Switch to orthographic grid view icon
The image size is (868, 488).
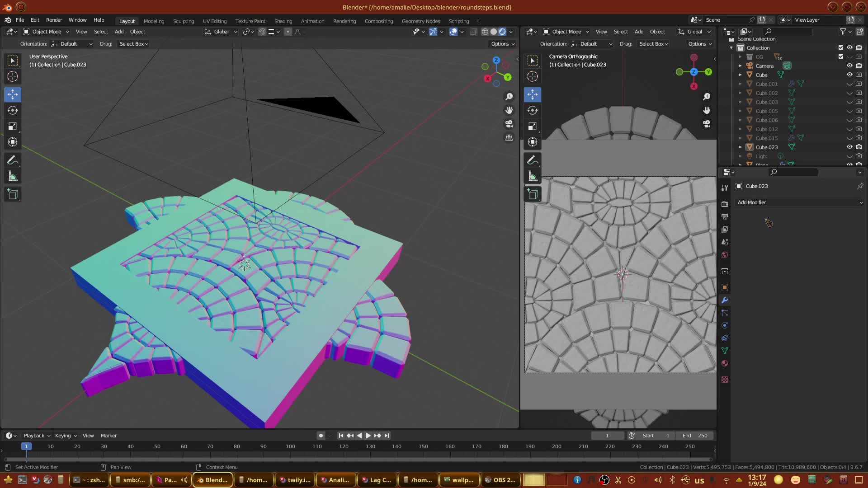click(x=509, y=138)
